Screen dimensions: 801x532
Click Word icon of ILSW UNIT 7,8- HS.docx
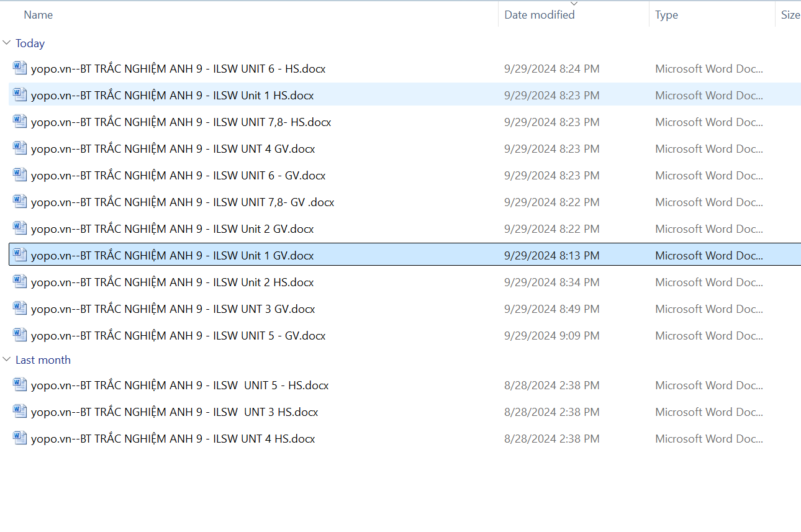[20, 122]
